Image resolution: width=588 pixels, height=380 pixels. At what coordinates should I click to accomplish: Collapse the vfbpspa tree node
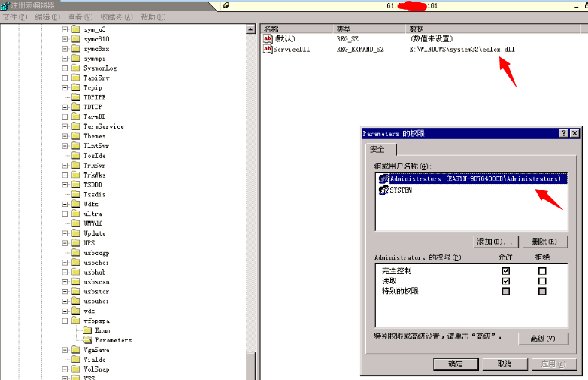[65, 321]
